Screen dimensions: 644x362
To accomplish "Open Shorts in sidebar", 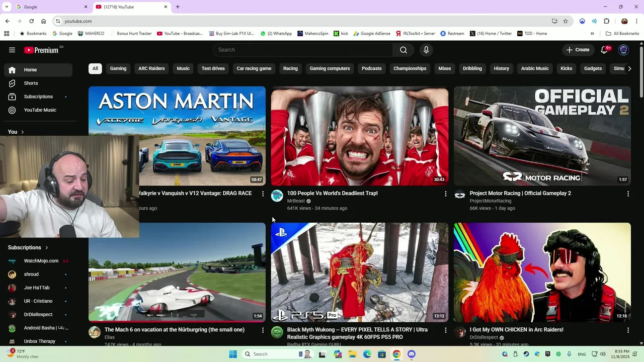I will (x=38, y=83).
